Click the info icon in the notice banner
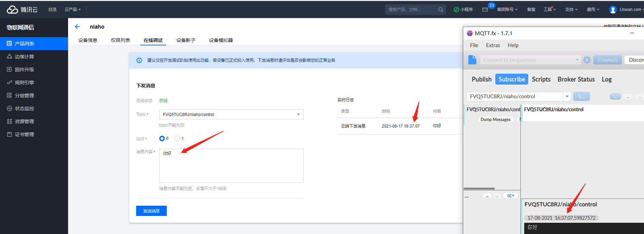 pos(139,60)
